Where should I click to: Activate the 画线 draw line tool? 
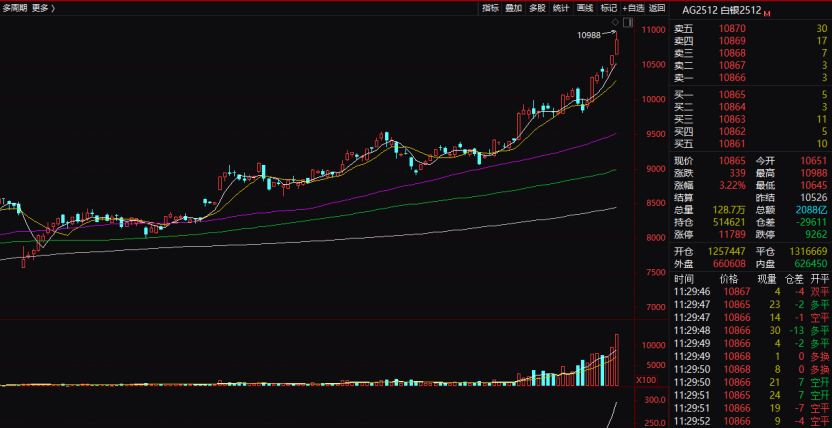[584, 8]
